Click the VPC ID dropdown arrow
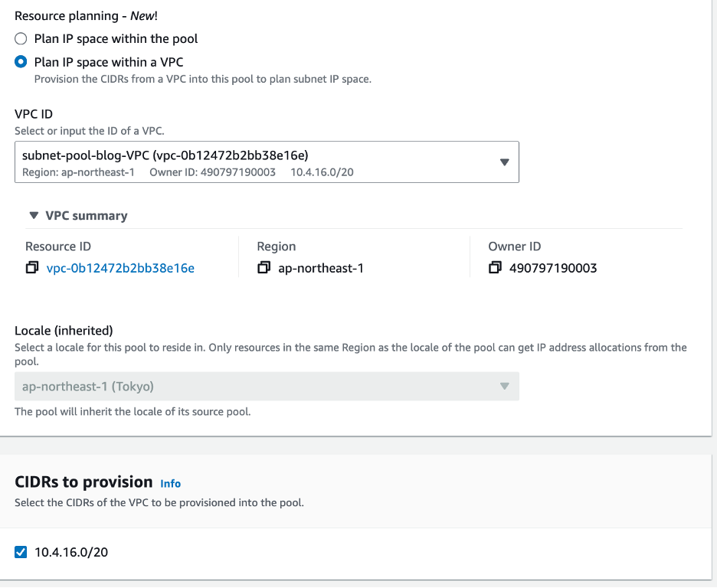 pyautogui.click(x=504, y=162)
